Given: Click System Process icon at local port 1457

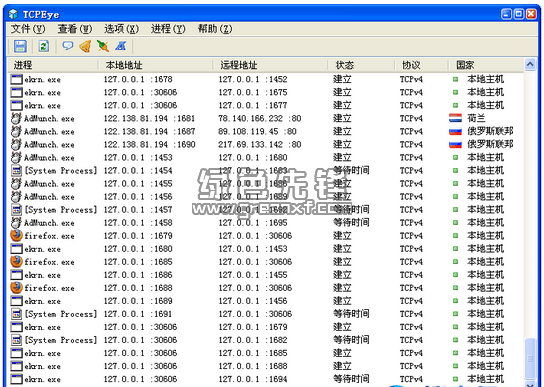Looking at the screenshot, I should tap(16, 210).
